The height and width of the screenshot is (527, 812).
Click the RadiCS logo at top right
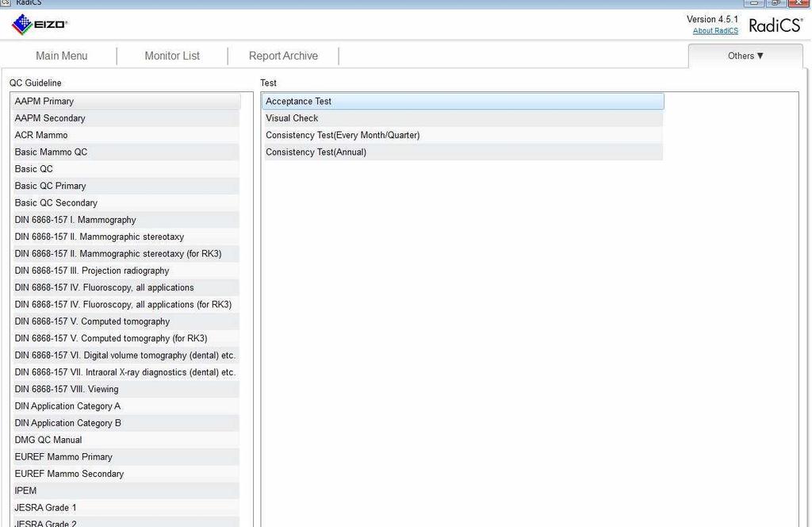coord(776,25)
